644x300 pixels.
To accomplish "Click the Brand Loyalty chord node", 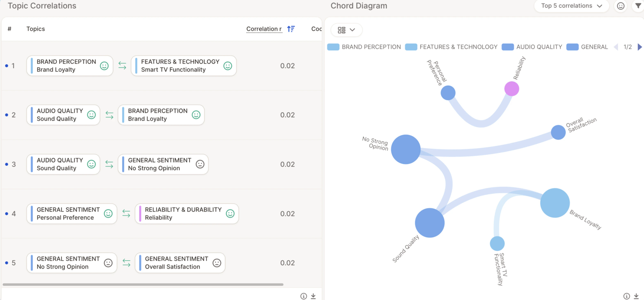I will click(x=555, y=203).
